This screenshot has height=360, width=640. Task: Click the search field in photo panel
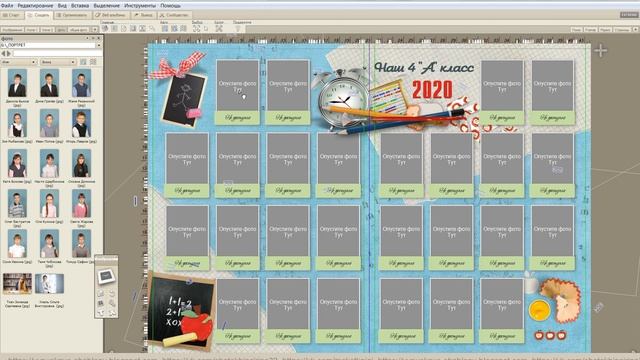57,53
